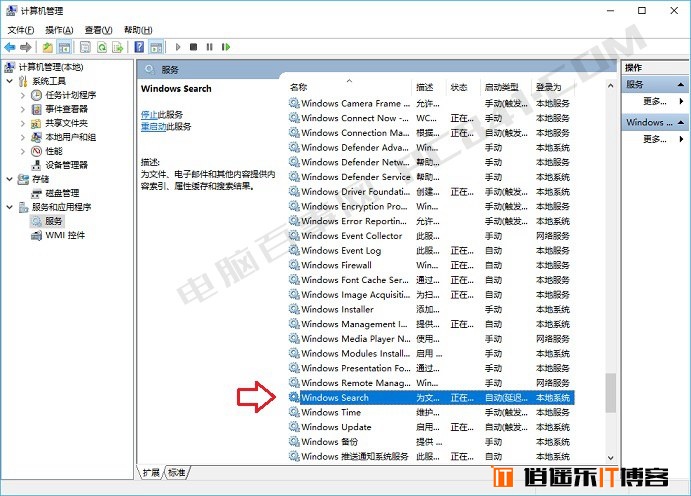
Task: Expand the 性能 node chevron
Action: [x=23, y=151]
